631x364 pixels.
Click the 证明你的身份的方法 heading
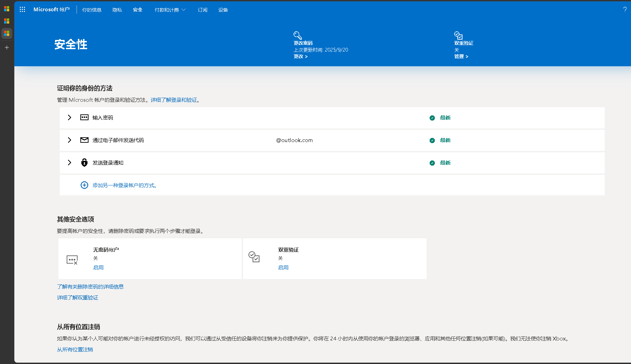coord(85,88)
